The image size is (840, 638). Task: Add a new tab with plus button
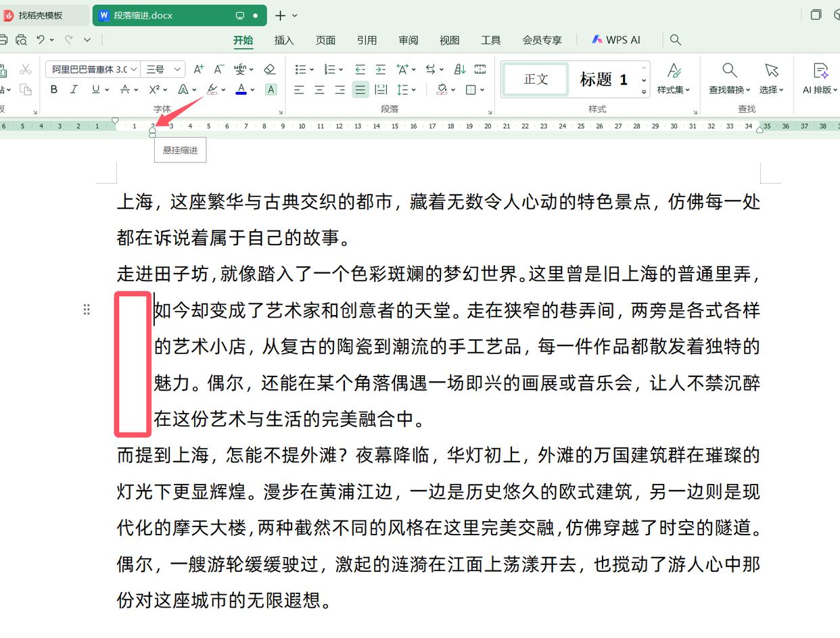[280, 15]
